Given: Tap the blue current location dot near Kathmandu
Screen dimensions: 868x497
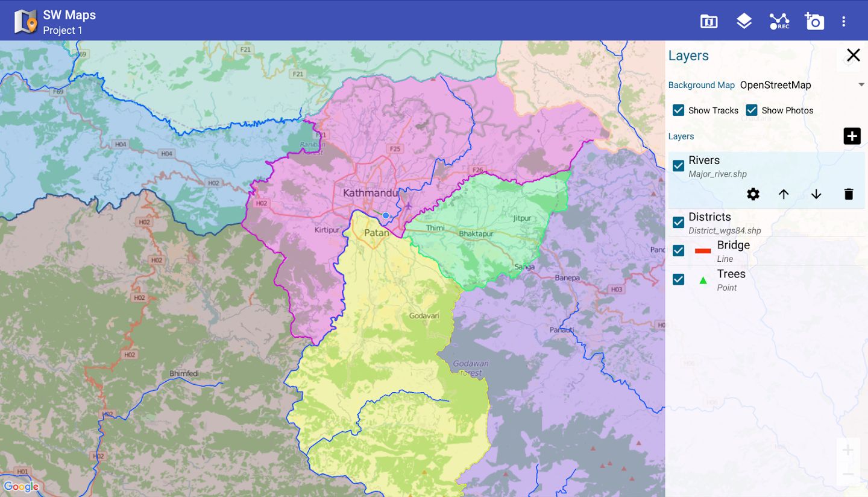Looking at the screenshot, I should point(385,215).
